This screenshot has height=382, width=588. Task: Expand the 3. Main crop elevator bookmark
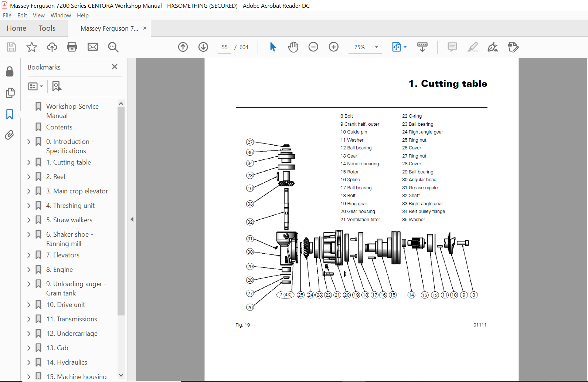29,191
